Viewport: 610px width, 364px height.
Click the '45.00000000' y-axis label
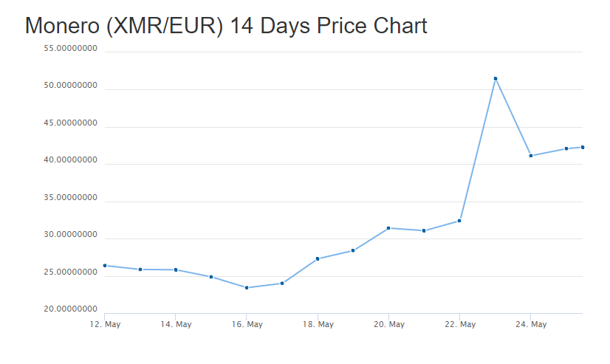(x=70, y=123)
